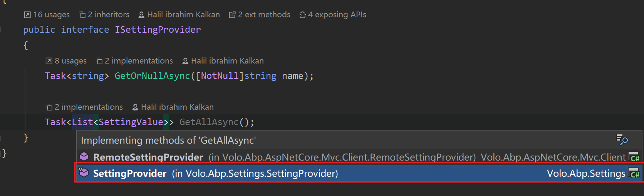This screenshot has height=196, width=644.
Task: Click the GetAllAsync method name
Action: pos(209,122)
